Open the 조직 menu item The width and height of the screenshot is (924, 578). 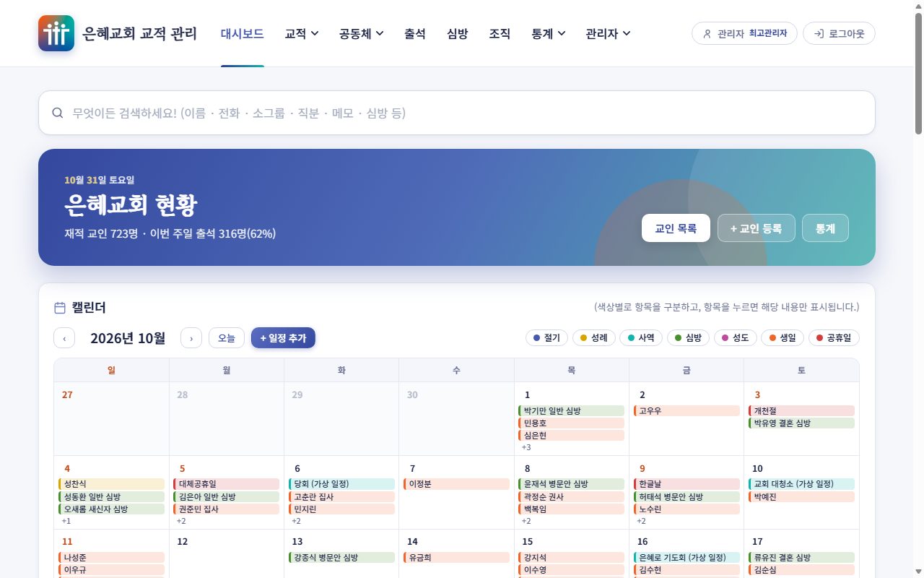pos(500,33)
